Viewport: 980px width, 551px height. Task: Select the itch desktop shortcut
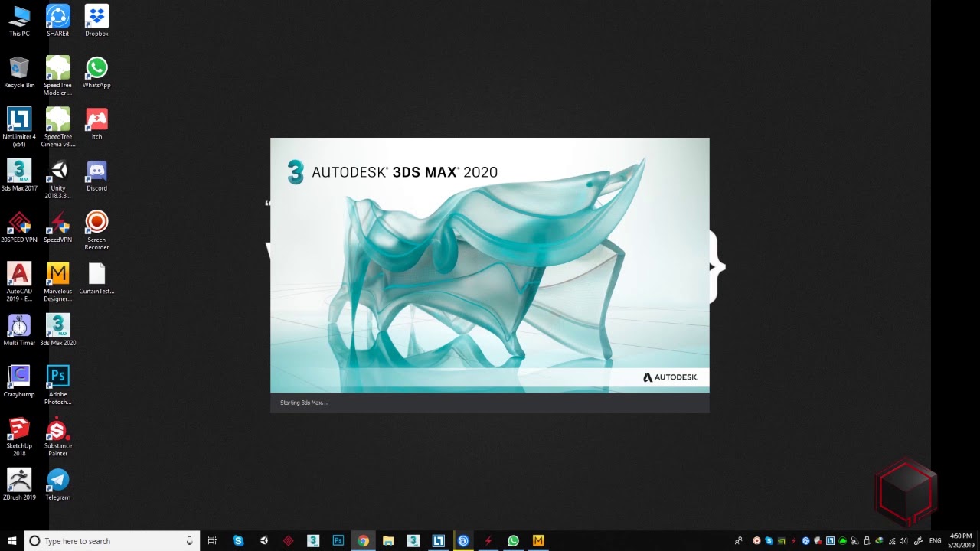(x=96, y=123)
